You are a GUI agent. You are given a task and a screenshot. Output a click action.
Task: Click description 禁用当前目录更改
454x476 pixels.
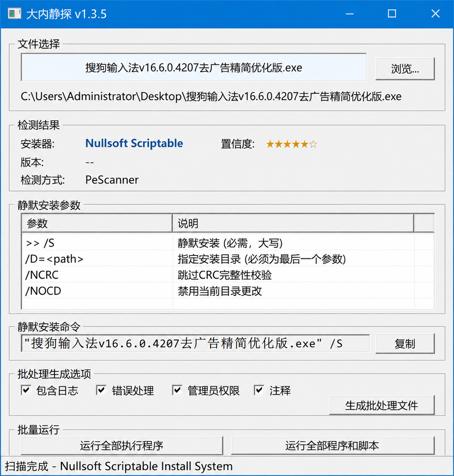pos(220,291)
